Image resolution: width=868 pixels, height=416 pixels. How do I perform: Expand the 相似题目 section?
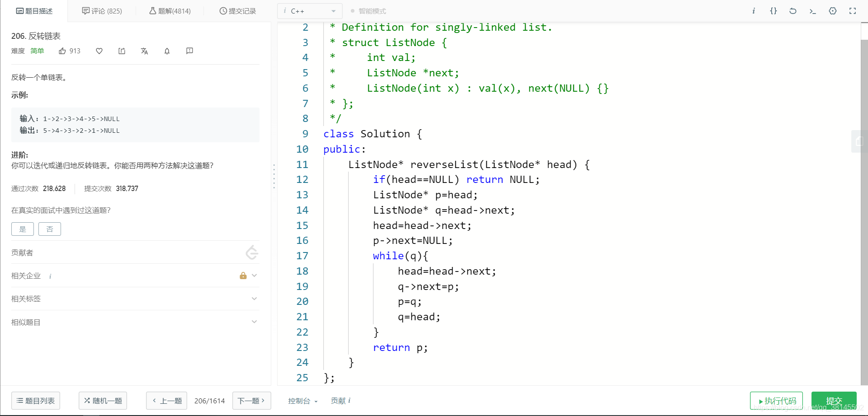[255, 322]
